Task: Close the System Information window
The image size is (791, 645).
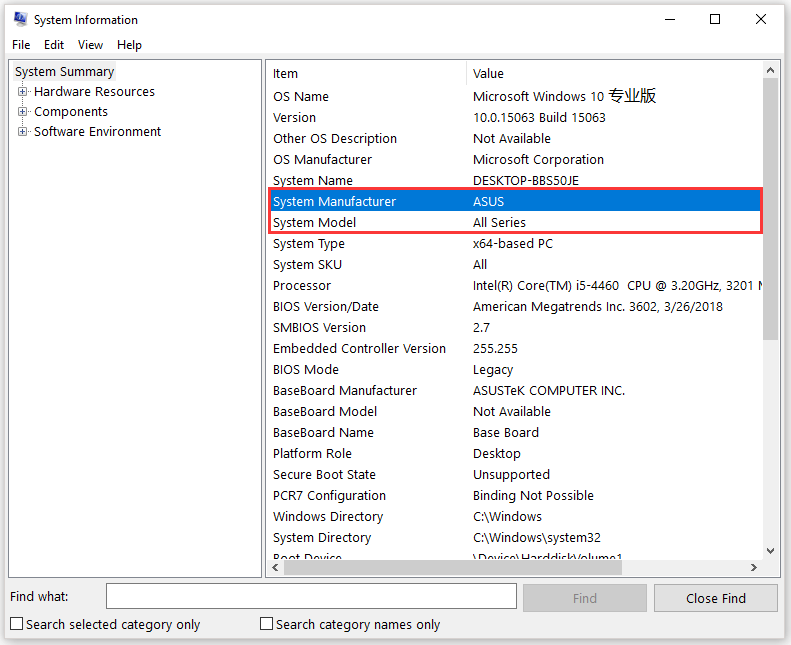Action: point(761,20)
